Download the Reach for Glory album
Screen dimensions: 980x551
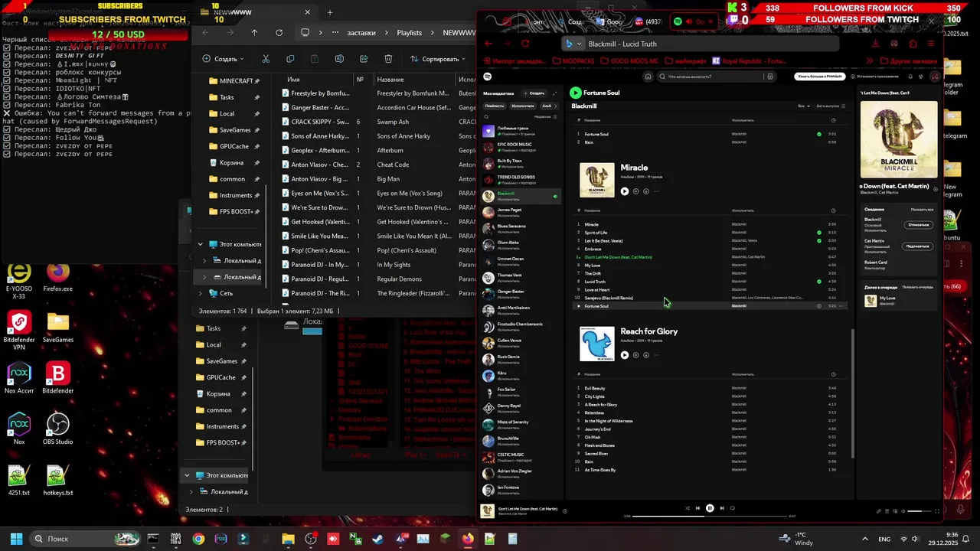(x=646, y=355)
